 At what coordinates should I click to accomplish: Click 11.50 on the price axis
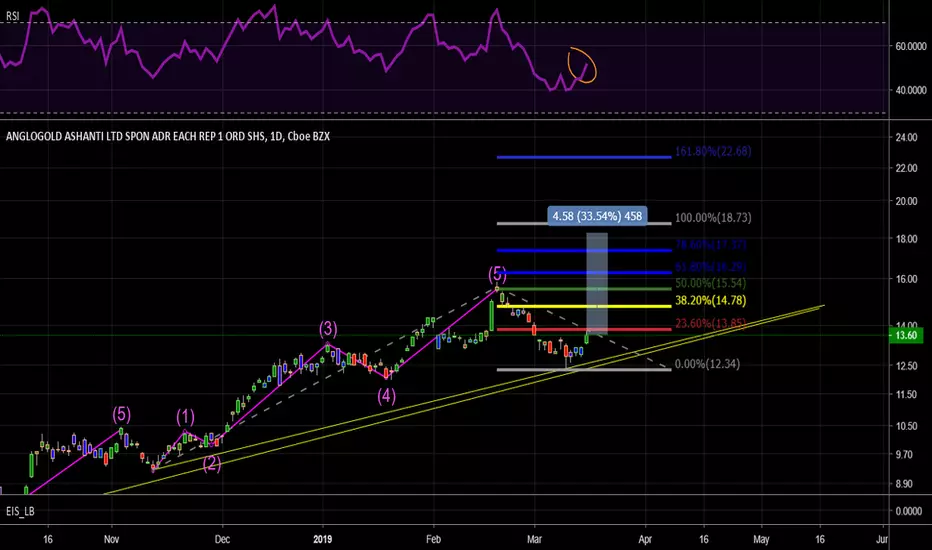click(x=906, y=394)
